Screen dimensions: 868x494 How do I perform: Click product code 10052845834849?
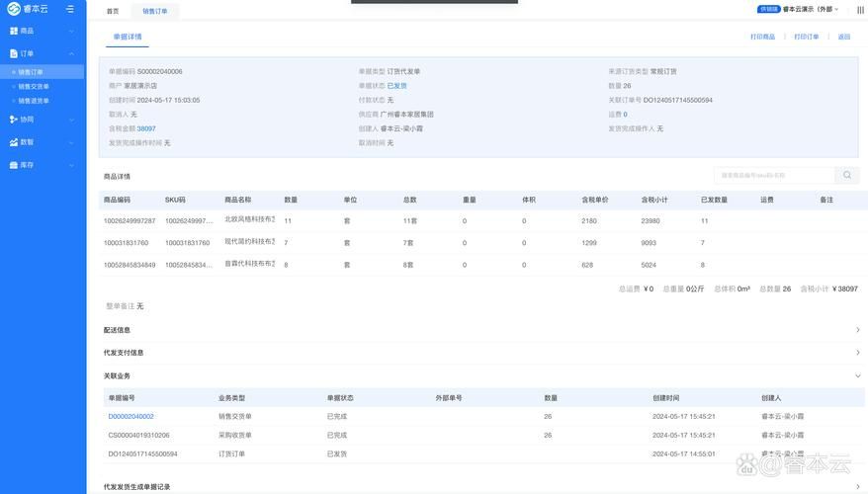tap(130, 265)
